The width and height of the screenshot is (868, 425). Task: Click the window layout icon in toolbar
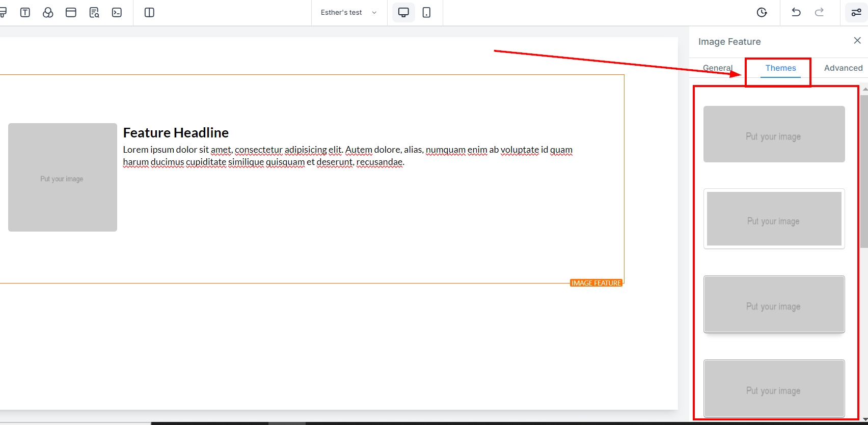tap(71, 13)
